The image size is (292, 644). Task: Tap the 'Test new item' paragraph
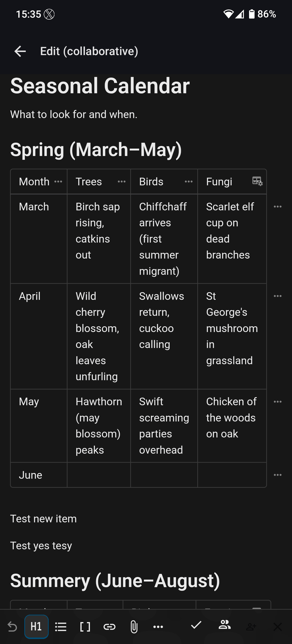click(43, 519)
